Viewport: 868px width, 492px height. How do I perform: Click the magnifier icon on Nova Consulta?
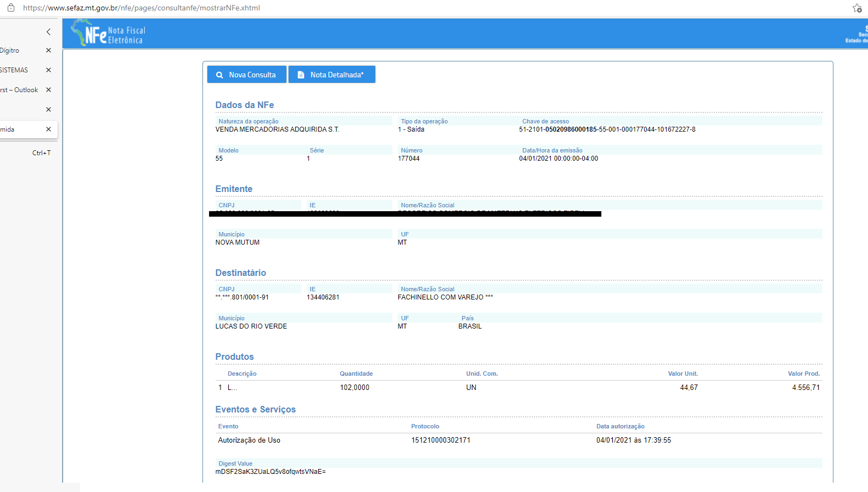219,75
